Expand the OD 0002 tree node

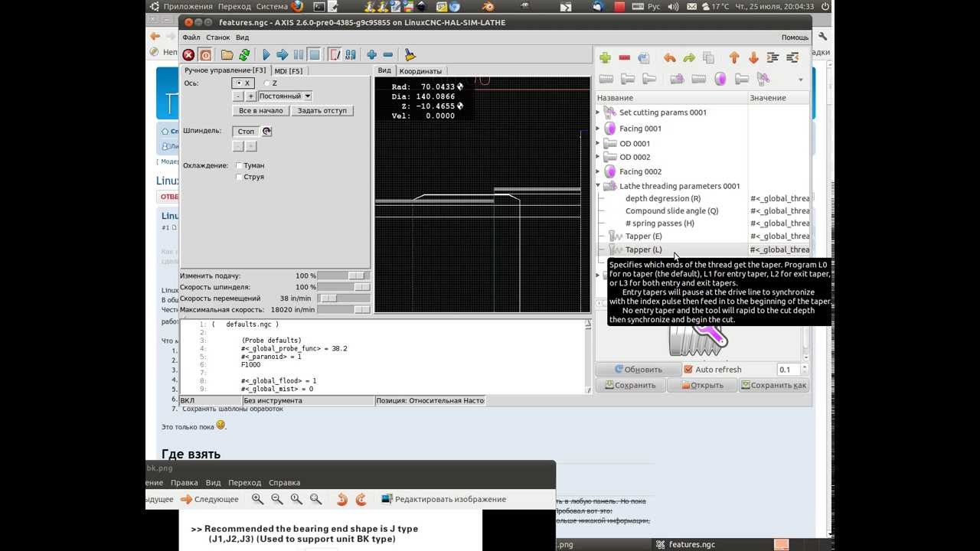pyautogui.click(x=599, y=157)
